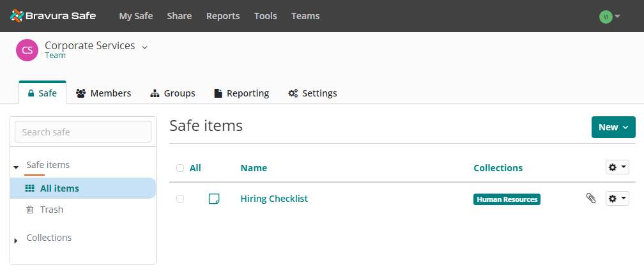Select All items in the sidebar
The height and width of the screenshot is (276, 644).
coord(82,188)
